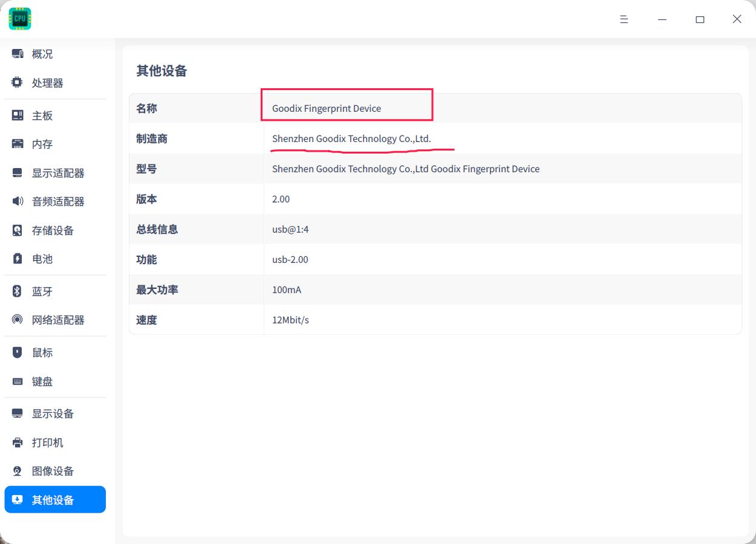This screenshot has width=756, height=544.
Task: Open the 显示设备 display devices section
Action: (52, 413)
